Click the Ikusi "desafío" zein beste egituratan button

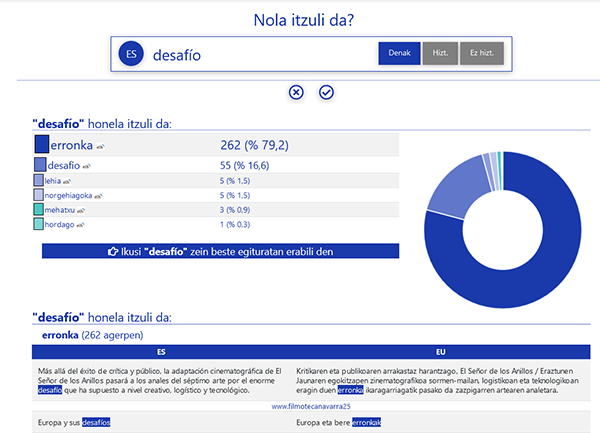pyautogui.click(x=220, y=251)
